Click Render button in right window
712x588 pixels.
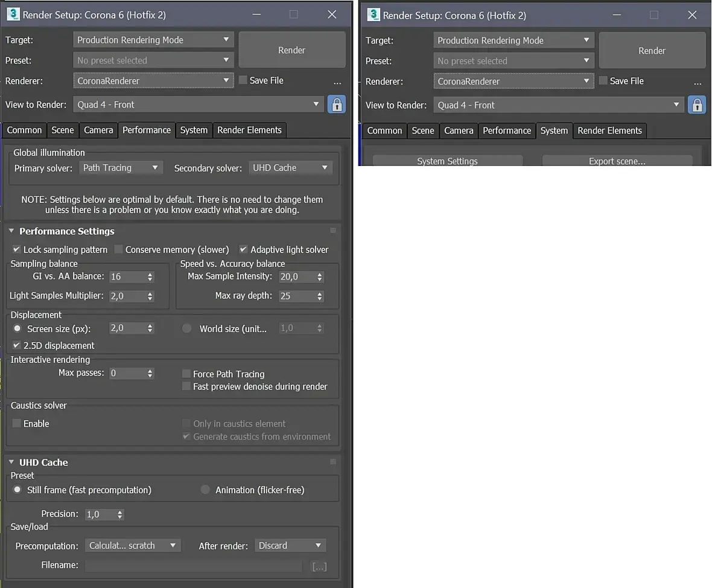click(652, 51)
